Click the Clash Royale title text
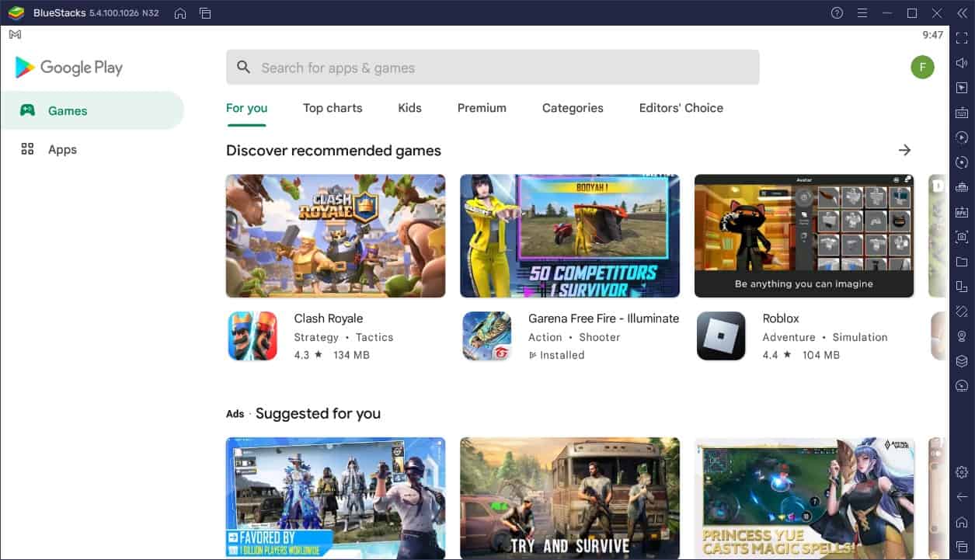Viewport: 975px width, 560px height. tap(329, 318)
